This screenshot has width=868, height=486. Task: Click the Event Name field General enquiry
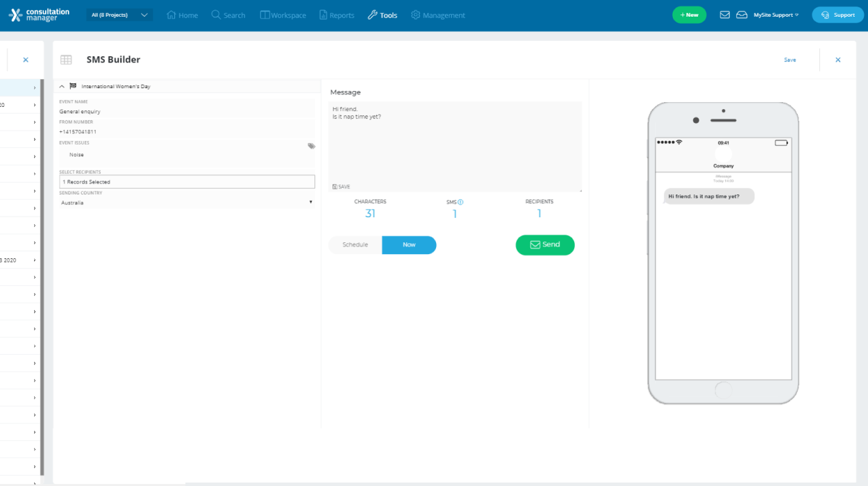[187, 111]
